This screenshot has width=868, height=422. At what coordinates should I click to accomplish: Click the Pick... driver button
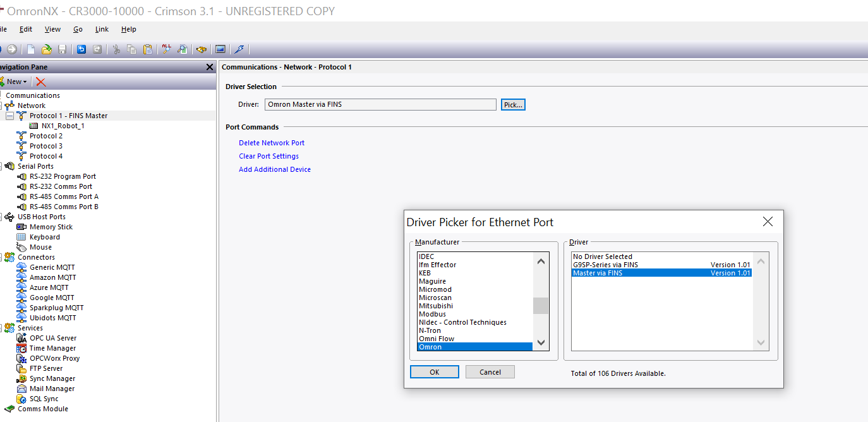(513, 105)
